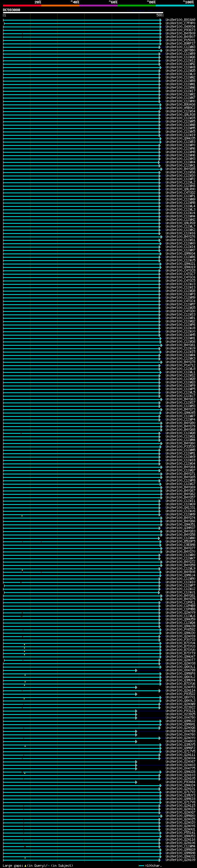Viewport: 197px width, 868px height.
Task: Select hit label UniRef100_Q9AU45
Action: point(180,412)
